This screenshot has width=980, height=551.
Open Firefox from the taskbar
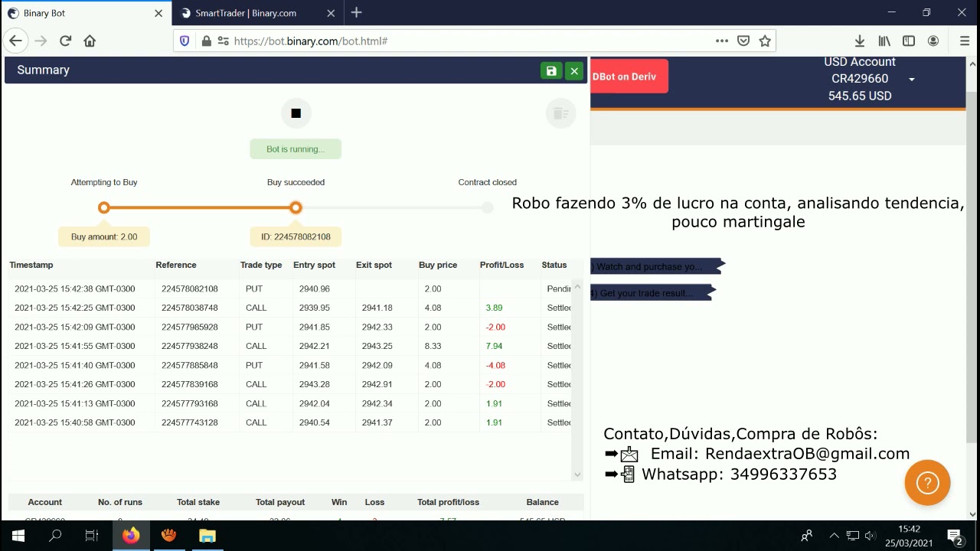131,536
